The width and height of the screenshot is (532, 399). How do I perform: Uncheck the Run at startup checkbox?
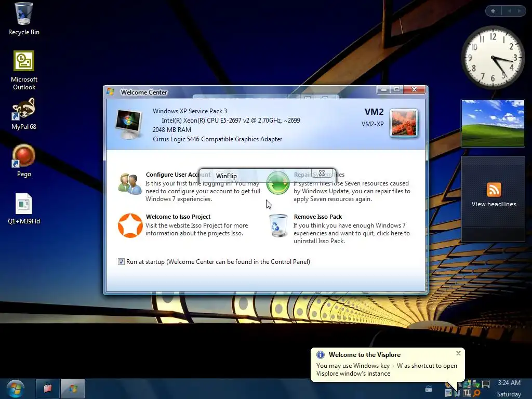(121, 262)
